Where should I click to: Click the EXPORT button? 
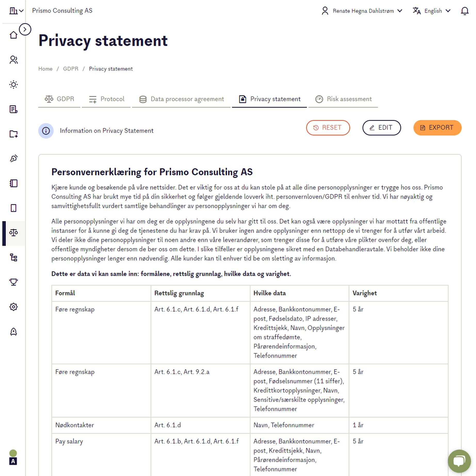437,128
